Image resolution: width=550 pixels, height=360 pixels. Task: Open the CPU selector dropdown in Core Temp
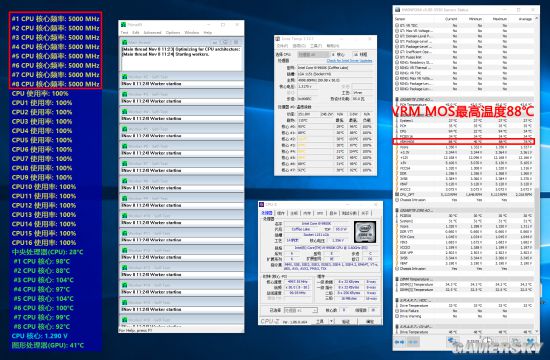(313, 54)
